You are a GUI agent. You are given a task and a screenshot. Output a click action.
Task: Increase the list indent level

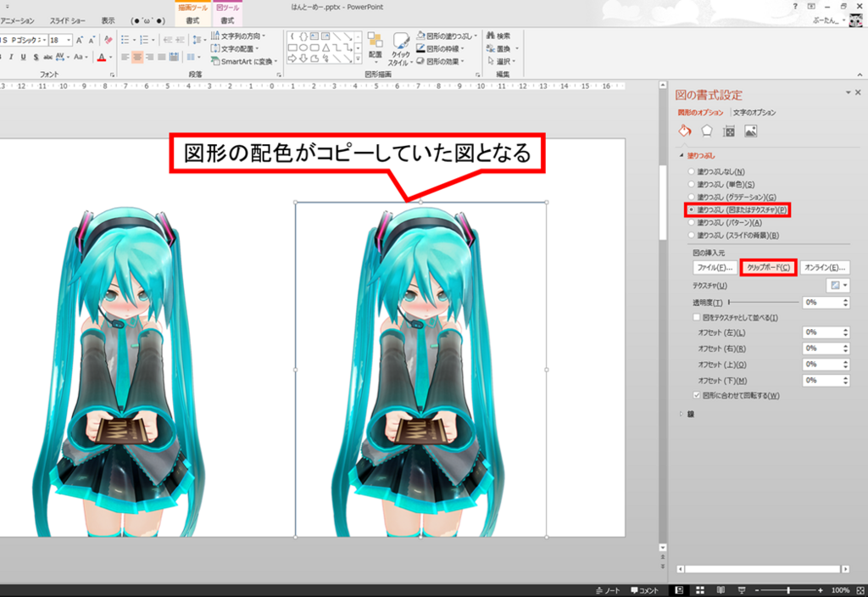(x=180, y=40)
